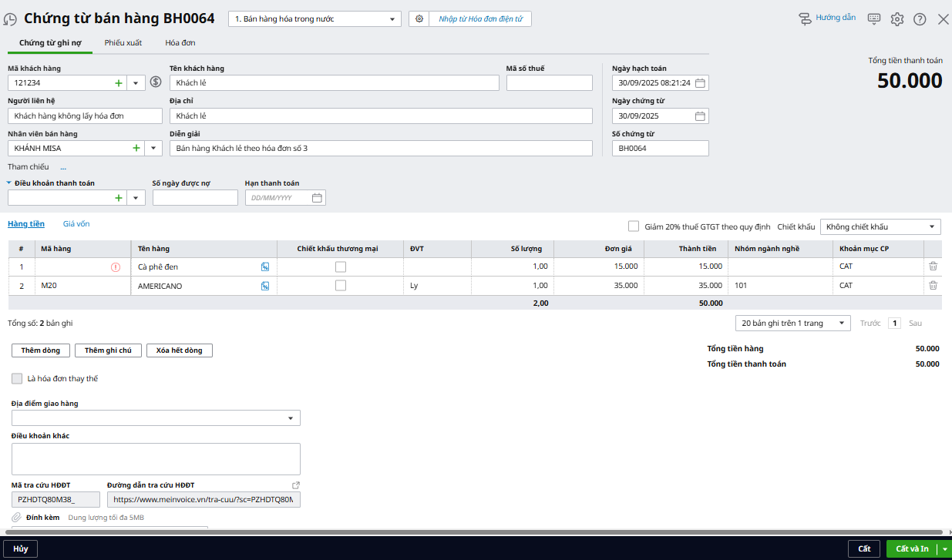Click green plus to add new customer

pyautogui.click(x=119, y=83)
